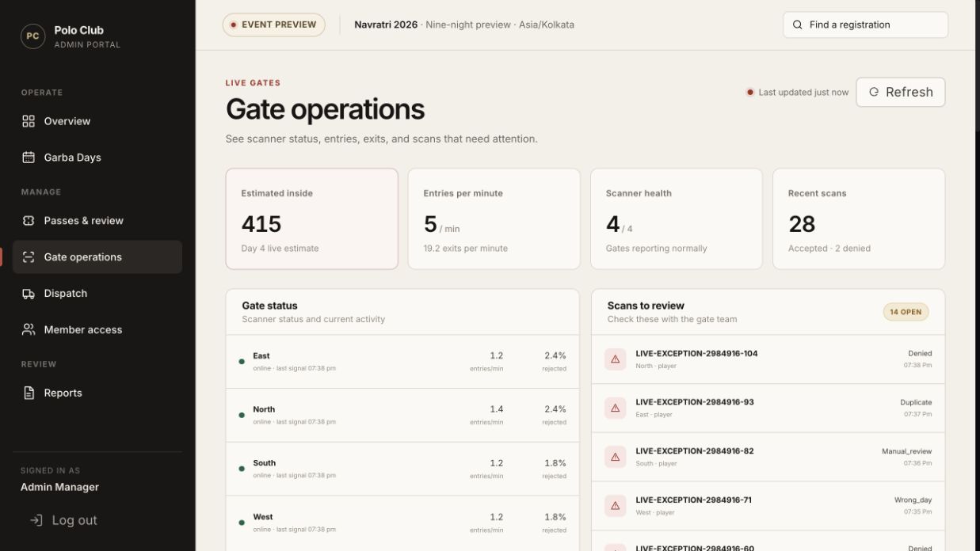Click warning icon for LIVE-EXCEPTION-2984916-82

615,457
